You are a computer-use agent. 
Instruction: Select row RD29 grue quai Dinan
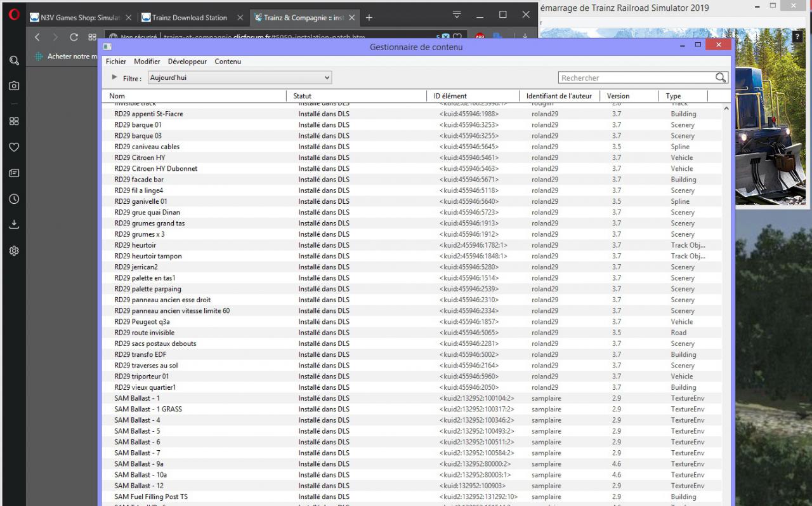click(412, 213)
